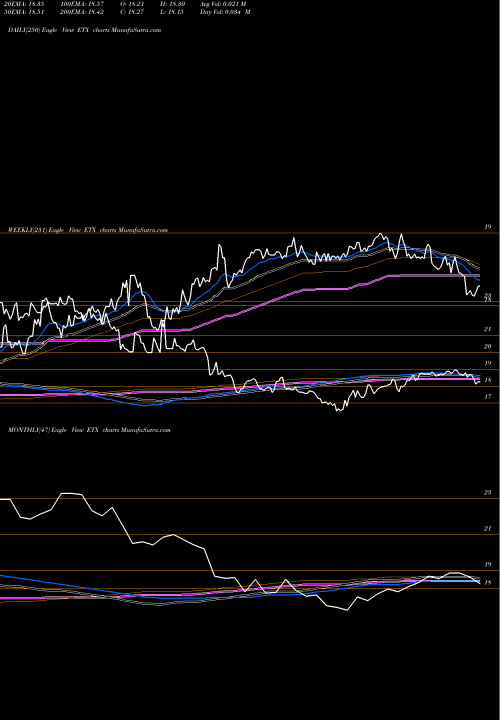
Task: Click the 17 price axis label in weekly chart
Action: pos(488,397)
